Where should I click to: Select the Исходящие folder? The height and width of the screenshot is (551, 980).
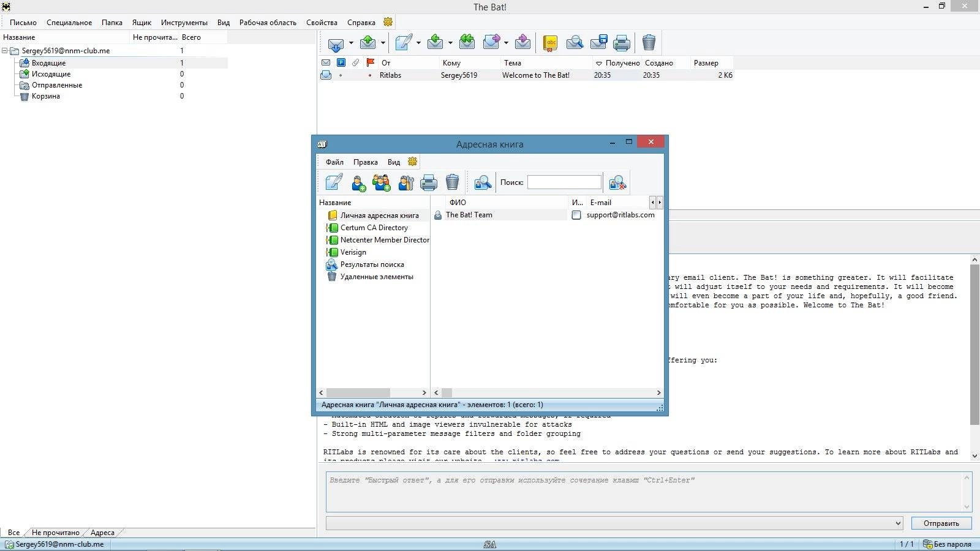point(51,74)
